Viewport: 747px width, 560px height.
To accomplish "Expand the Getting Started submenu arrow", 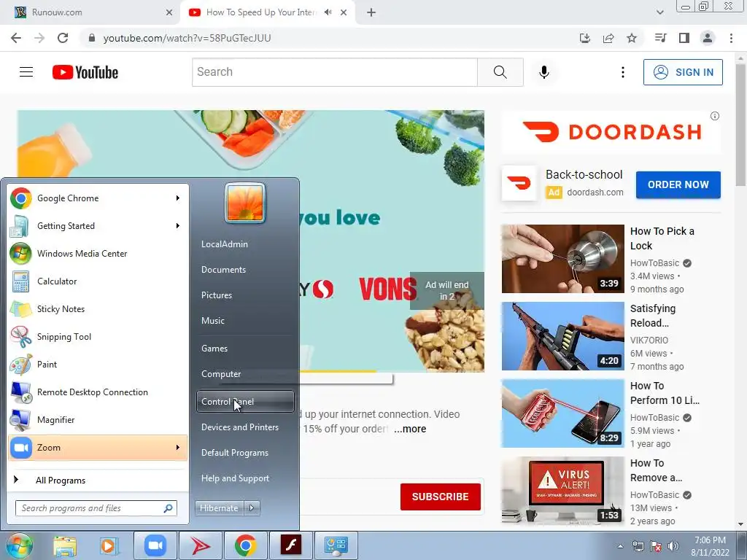I will 178,226.
